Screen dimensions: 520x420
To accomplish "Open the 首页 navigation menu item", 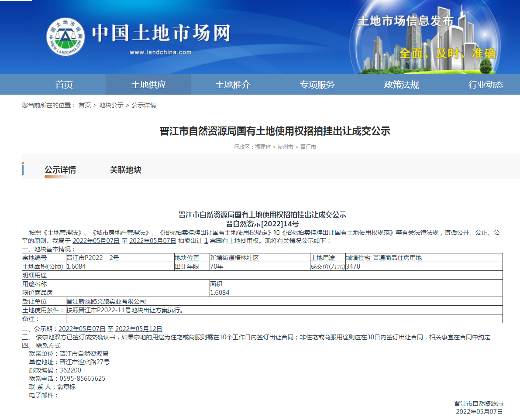I will pos(64,84).
